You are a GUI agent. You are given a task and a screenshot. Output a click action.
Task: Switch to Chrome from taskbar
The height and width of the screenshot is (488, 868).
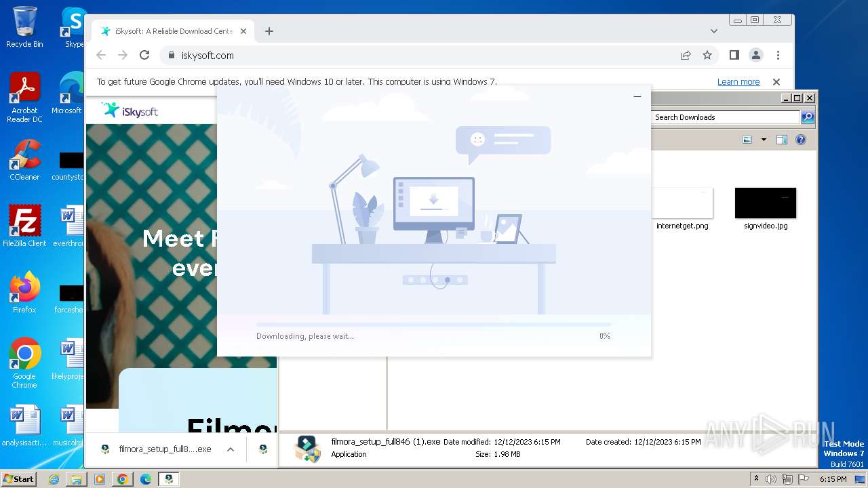point(123,479)
